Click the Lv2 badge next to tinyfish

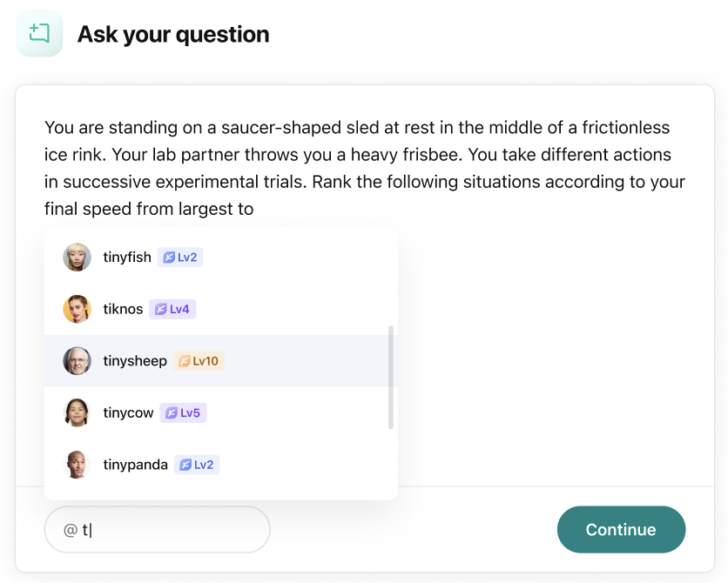[180, 257]
